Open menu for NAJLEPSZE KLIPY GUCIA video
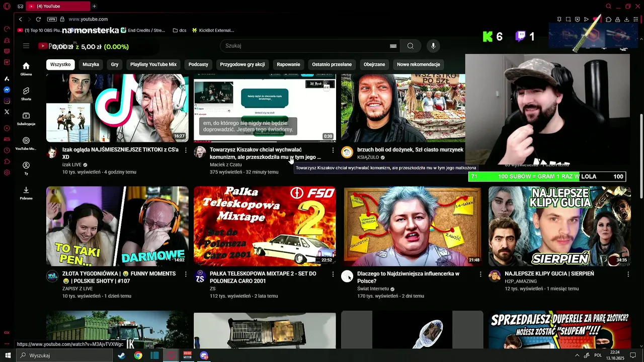The width and height of the screenshot is (644, 362). tap(628, 274)
